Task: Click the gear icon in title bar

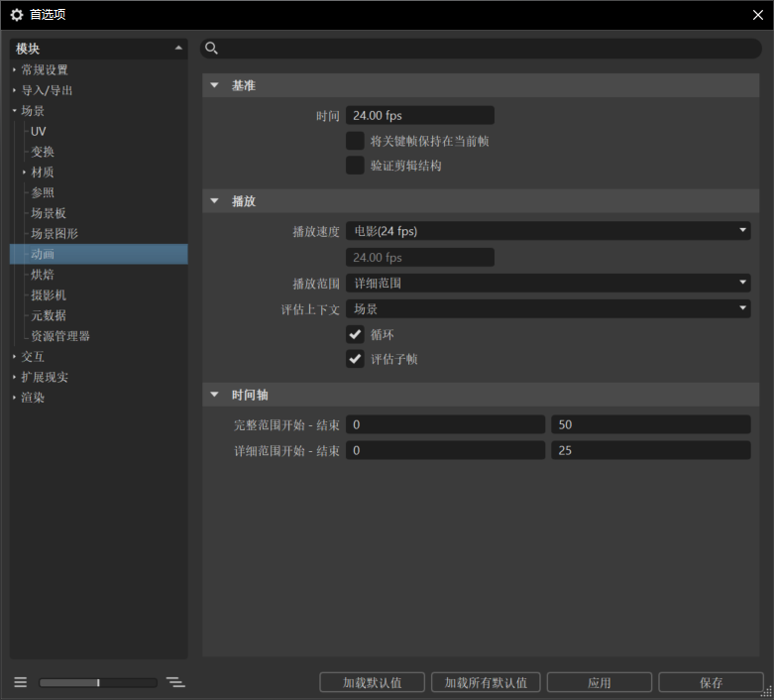Action: pos(17,15)
